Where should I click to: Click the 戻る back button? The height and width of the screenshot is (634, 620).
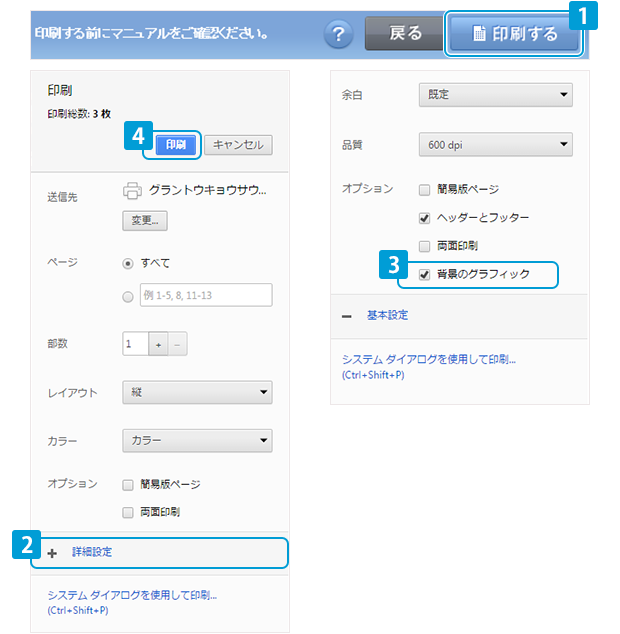pyautogui.click(x=404, y=33)
